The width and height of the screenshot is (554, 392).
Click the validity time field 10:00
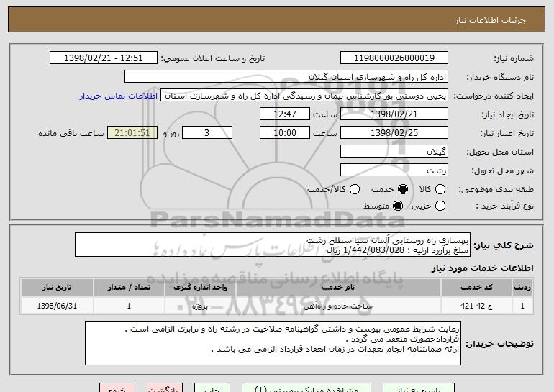click(285, 133)
